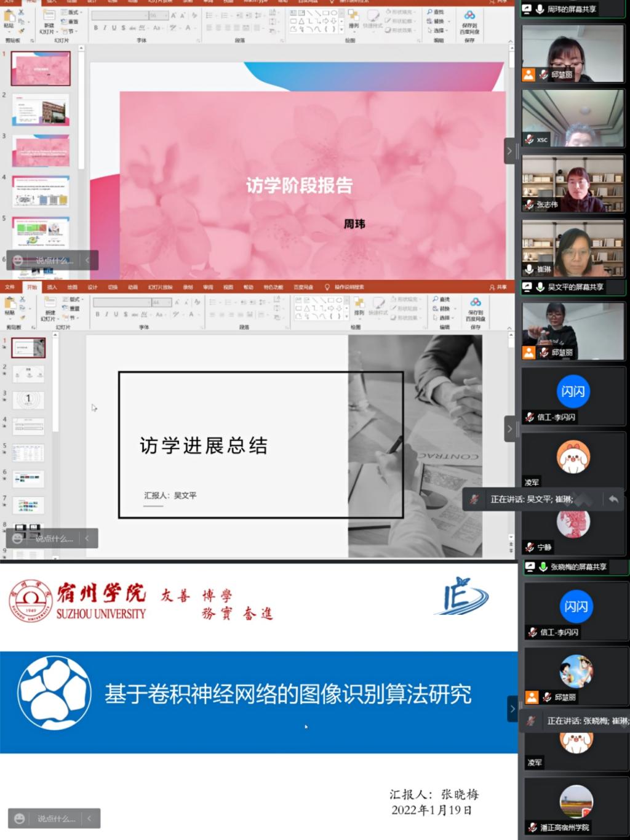This screenshot has width=630, height=840.
Task: Open 审阅 tab in 吴文平's PowerPoint
Action: 208,287
